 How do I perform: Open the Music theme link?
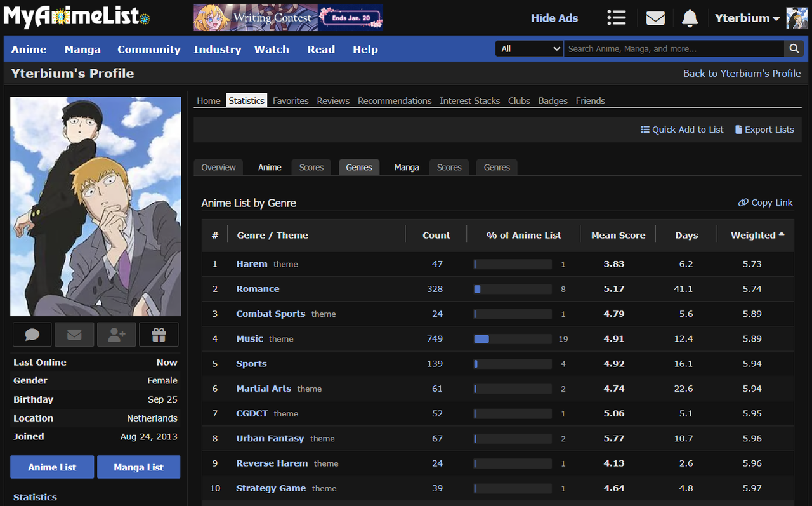(x=249, y=338)
